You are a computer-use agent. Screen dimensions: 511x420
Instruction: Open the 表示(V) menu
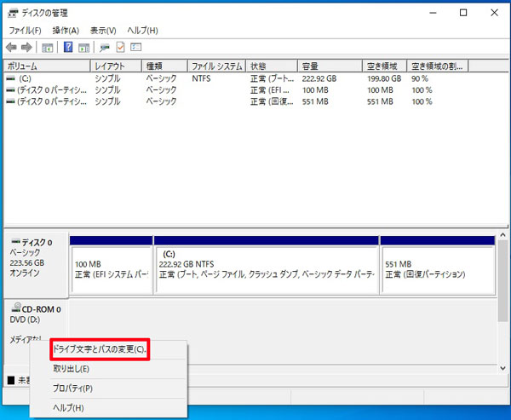point(103,31)
